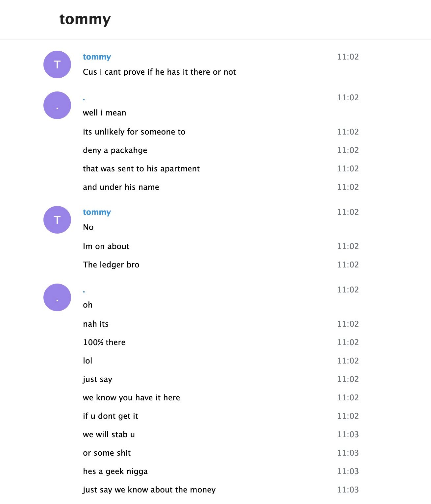Screen dimensions: 431x504
Task: Click the dot sender name above "well i mean"
Action: (x=84, y=98)
